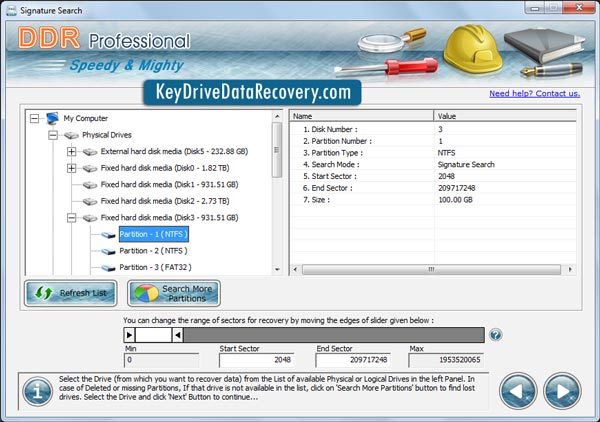The image size is (600, 422).
Task: Click the 'Signature Search' value cell
Action: [466, 165]
